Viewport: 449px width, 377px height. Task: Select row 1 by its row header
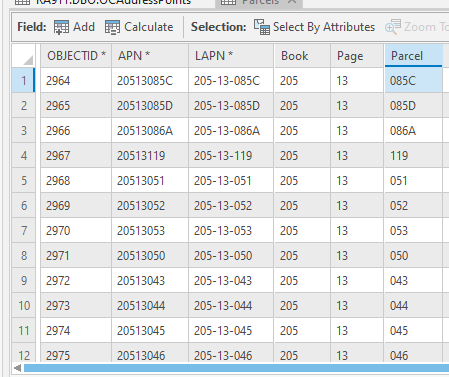click(24, 80)
